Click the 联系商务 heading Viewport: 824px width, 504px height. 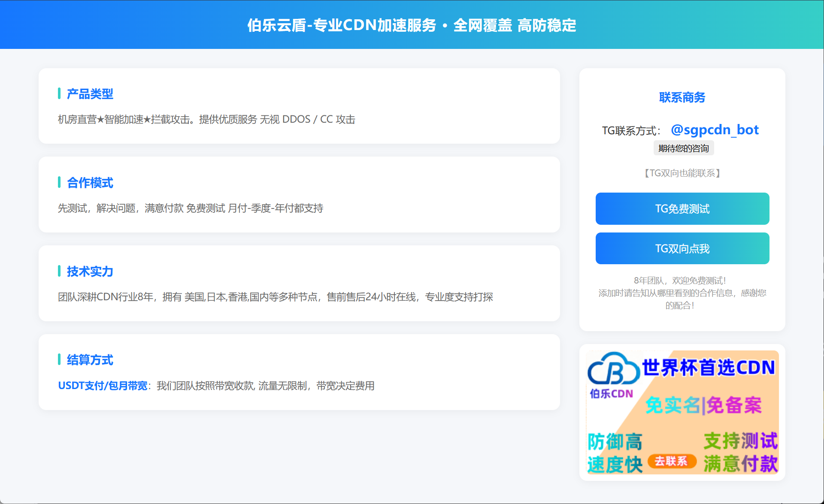pos(682,97)
